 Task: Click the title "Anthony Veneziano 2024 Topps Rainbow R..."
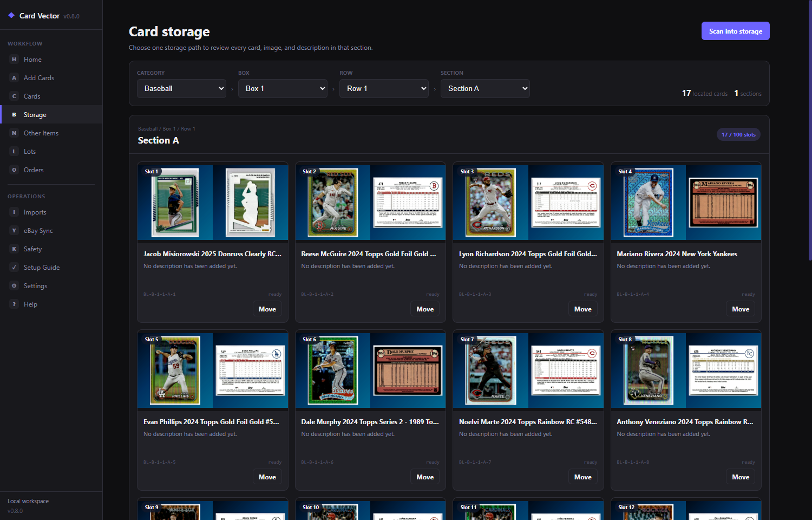685,422
